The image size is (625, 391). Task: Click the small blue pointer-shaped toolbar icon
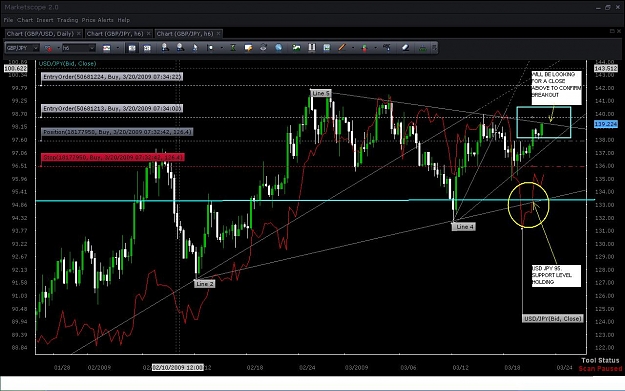195,48
